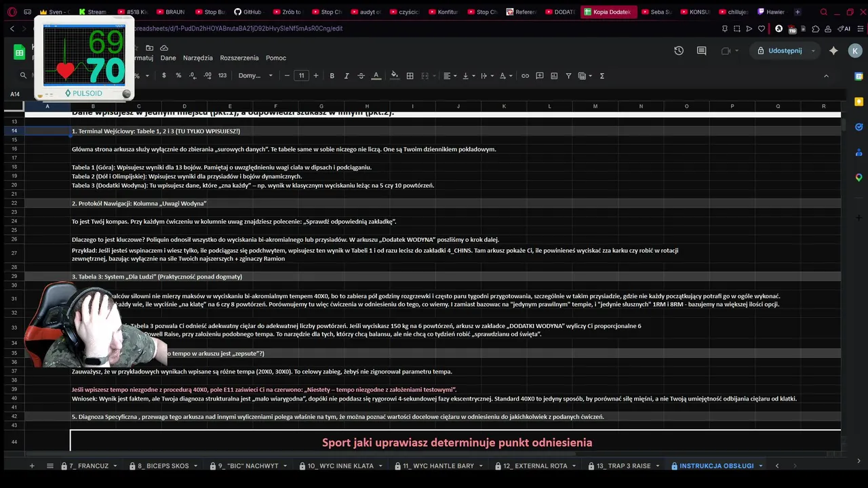
Task: Collapse the toolbar with the chevron
Action: click(x=826, y=76)
